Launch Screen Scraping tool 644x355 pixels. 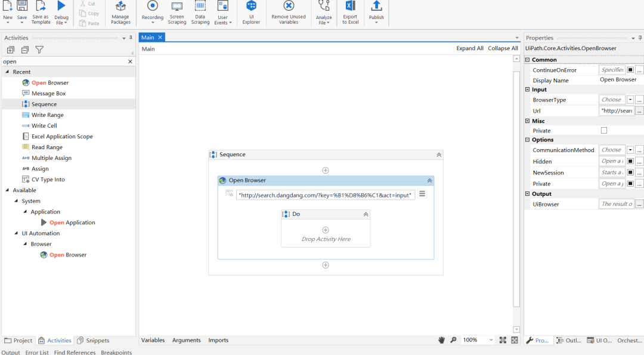(177, 13)
